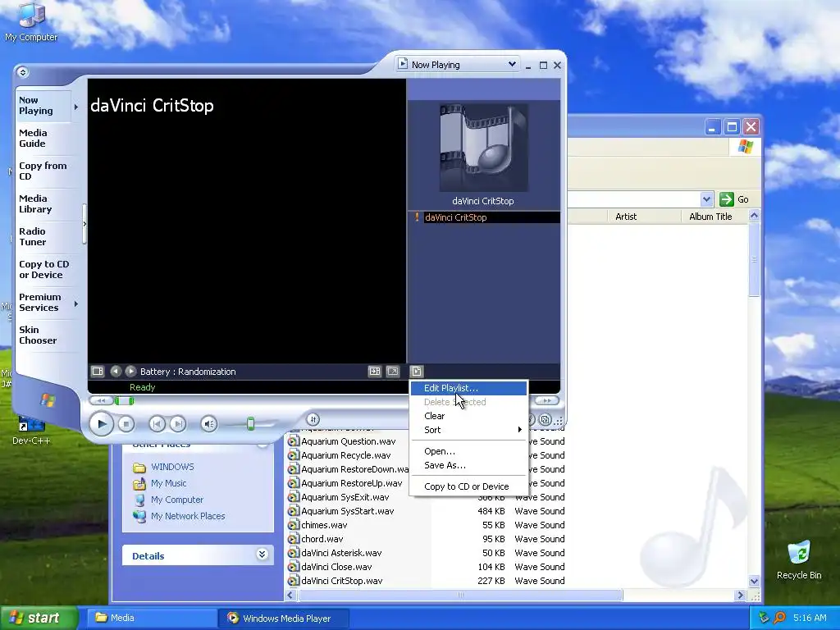The image size is (840, 630).
Task: Choose Clear from the playlist menu
Action: (468, 416)
